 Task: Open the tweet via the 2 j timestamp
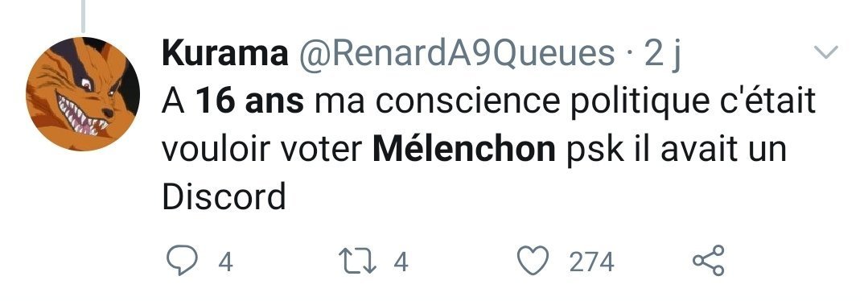pos(663,54)
